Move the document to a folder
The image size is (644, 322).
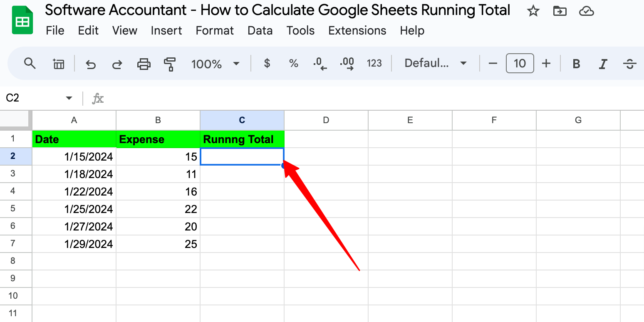tap(560, 11)
